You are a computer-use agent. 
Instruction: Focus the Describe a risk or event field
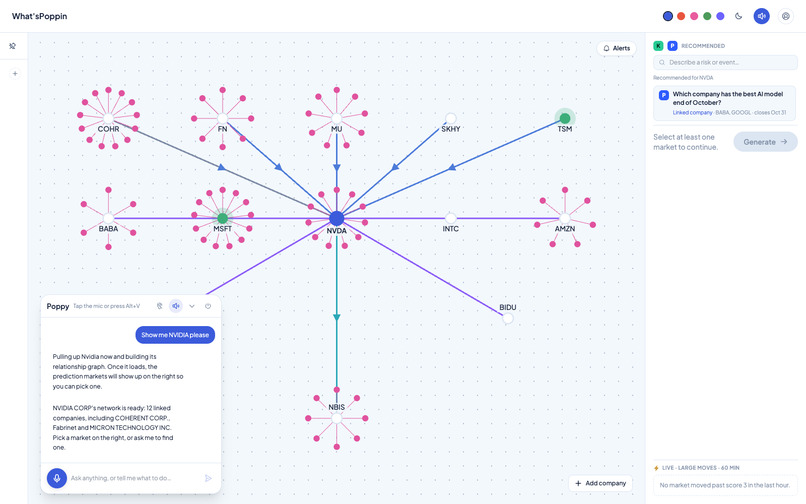click(x=725, y=62)
